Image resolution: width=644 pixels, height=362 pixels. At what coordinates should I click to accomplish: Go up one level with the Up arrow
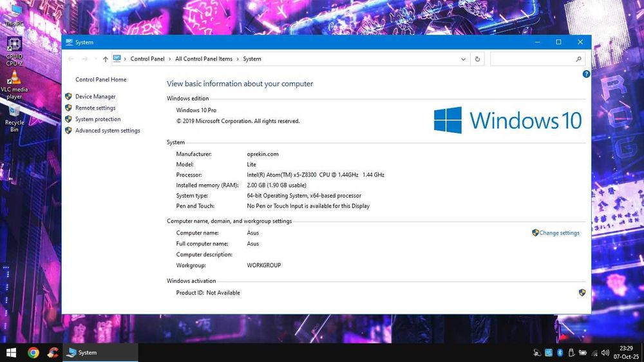[x=106, y=59]
